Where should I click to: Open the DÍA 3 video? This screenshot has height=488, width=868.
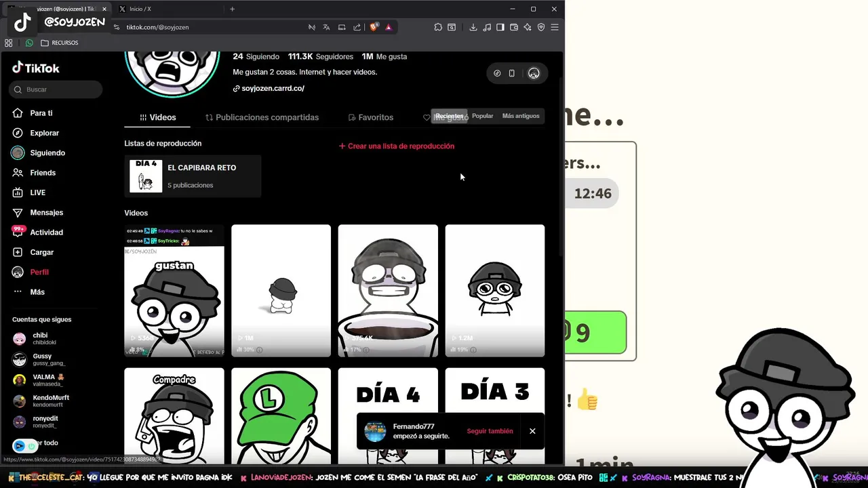click(495, 390)
